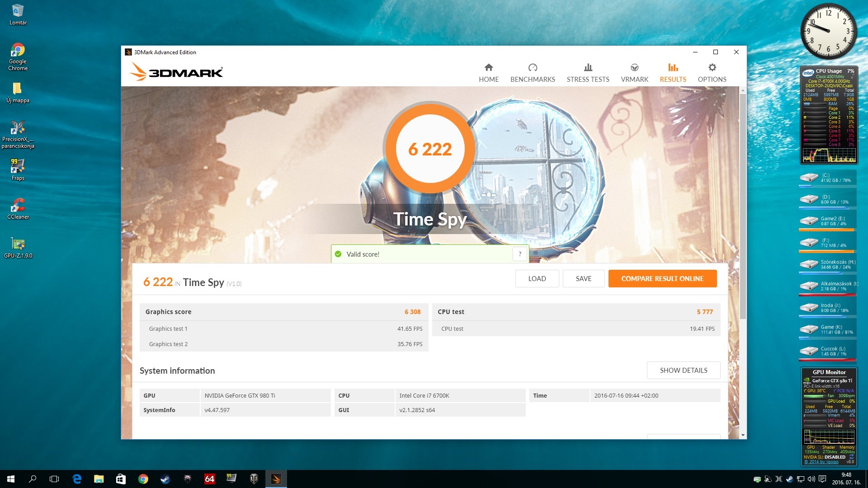Click the 3DMark taskbar icon
Viewport: 868px width, 488px height.
pos(276,479)
